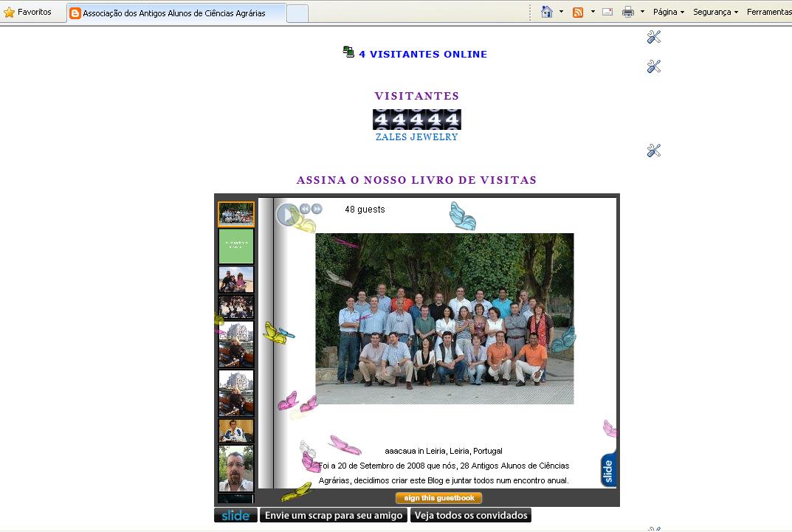Click the read mail icon in toolbar
This screenshot has width=792, height=532.
coord(607,12)
